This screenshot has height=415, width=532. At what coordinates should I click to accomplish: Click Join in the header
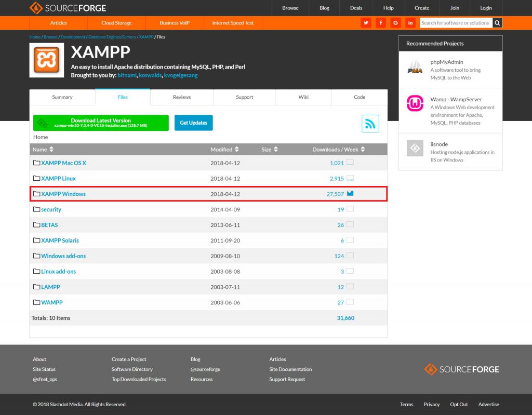tap(455, 8)
